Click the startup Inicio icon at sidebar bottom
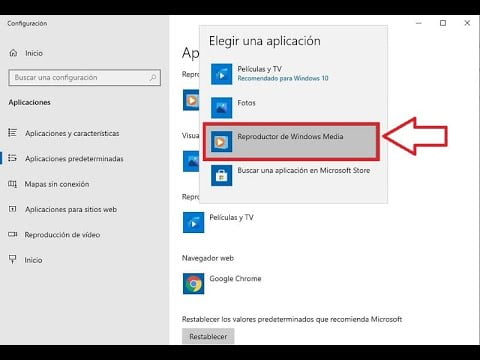480x360 pixels. [x=12, y=260]
